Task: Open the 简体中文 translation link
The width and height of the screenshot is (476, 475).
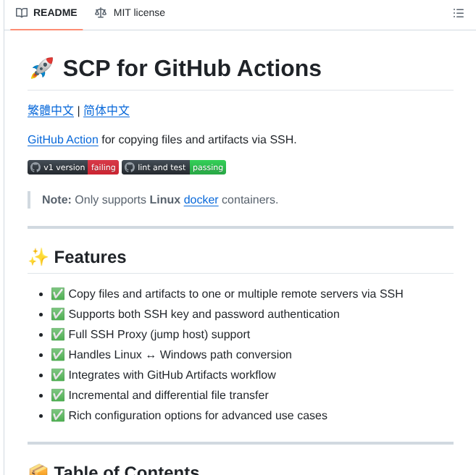Action: tap(107, 111)
